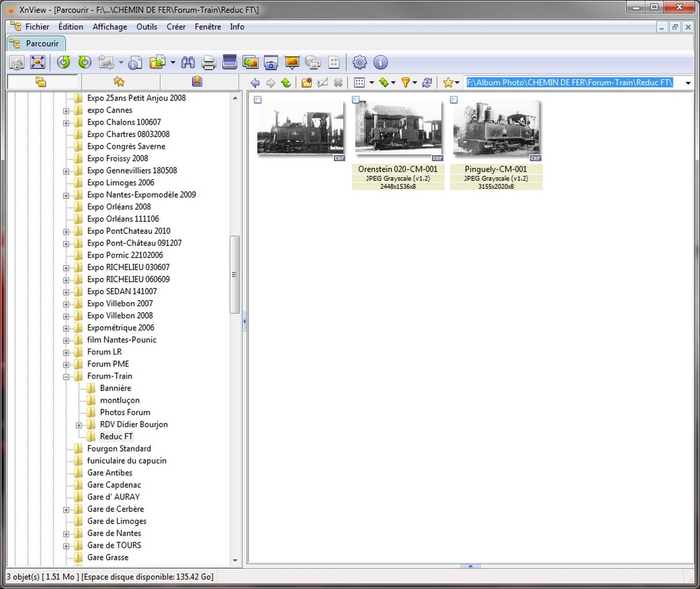This screenshot has height=589, width=700.
Task: Expand the expo Cannes folder
Action: click(66, 111)
